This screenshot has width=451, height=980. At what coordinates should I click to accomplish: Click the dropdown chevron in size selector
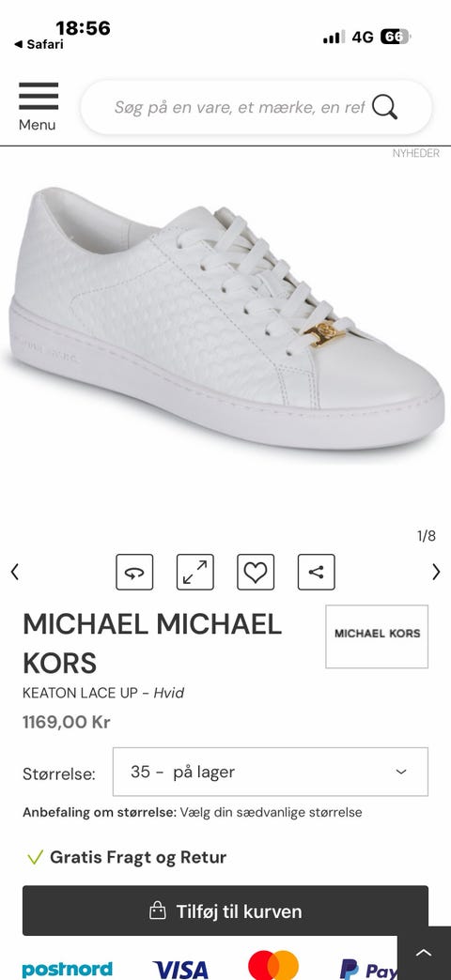pos(401,772)
